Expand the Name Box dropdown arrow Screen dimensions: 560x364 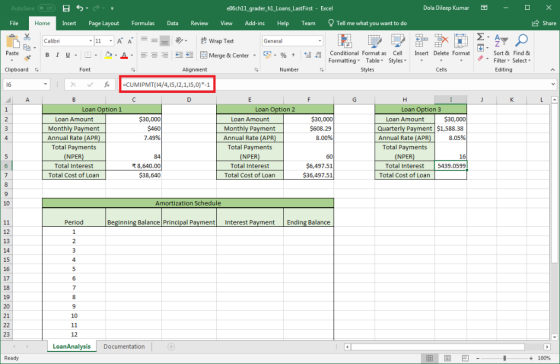click(x=45, y=85)
